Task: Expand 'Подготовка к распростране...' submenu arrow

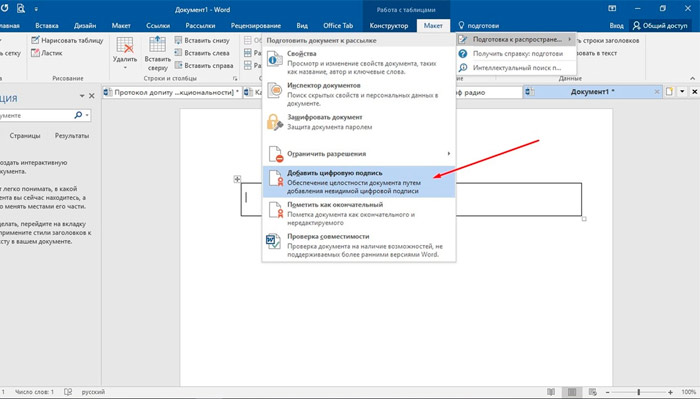Action: tap(570, 39)
